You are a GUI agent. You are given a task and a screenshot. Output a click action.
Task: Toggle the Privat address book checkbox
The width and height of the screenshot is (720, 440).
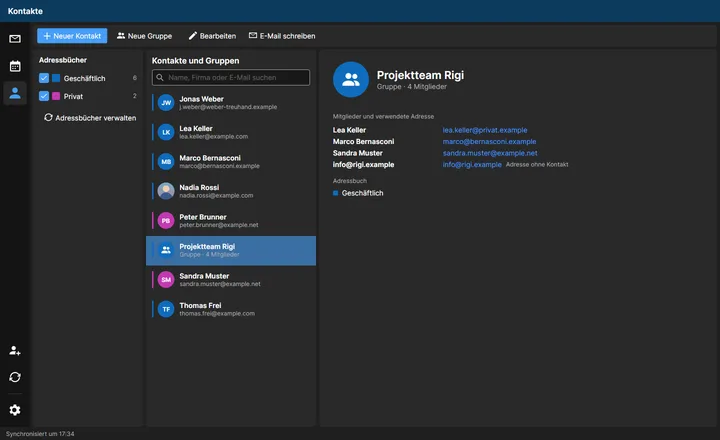(44, 96)
